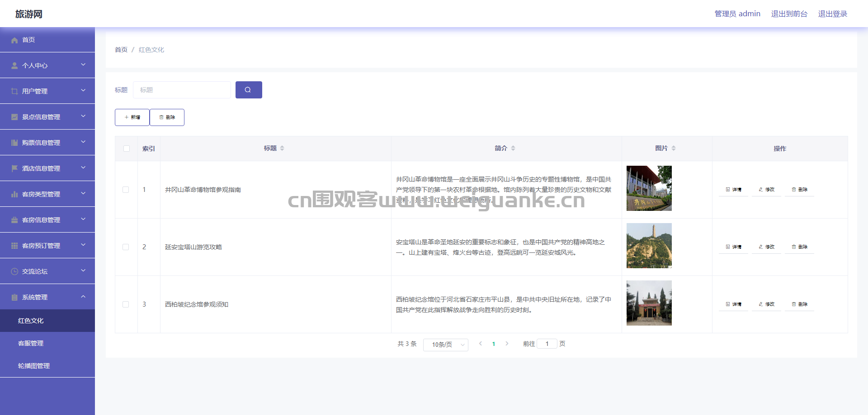Click 管理员 admin in the header
The image size is (868, 415).
click(x=737, y=14)
